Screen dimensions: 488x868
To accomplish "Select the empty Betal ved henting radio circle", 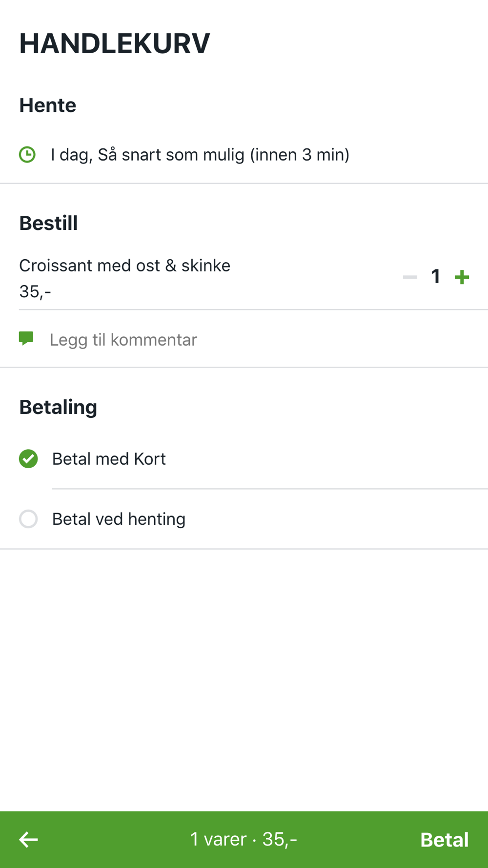I will tap(28, 519).
